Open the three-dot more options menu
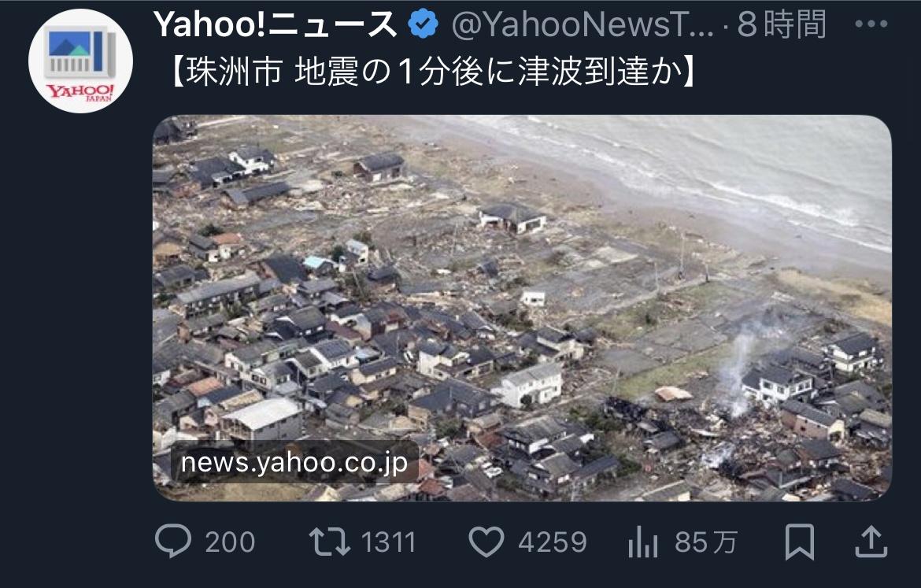Viewport: 921px width, 588px height. click(x=871, y=24)
